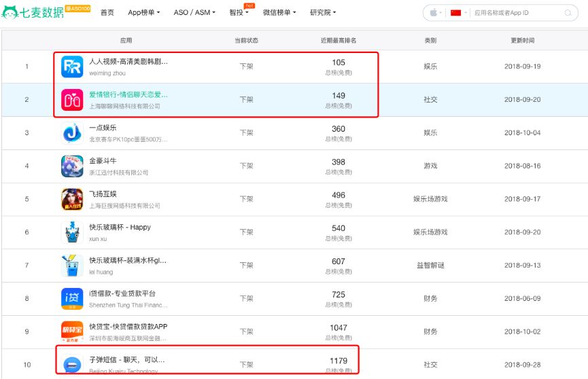The width and height of the screenshot is (588, 379).
Task: Click the 七麦数据 logo
Action: point(33,12)
